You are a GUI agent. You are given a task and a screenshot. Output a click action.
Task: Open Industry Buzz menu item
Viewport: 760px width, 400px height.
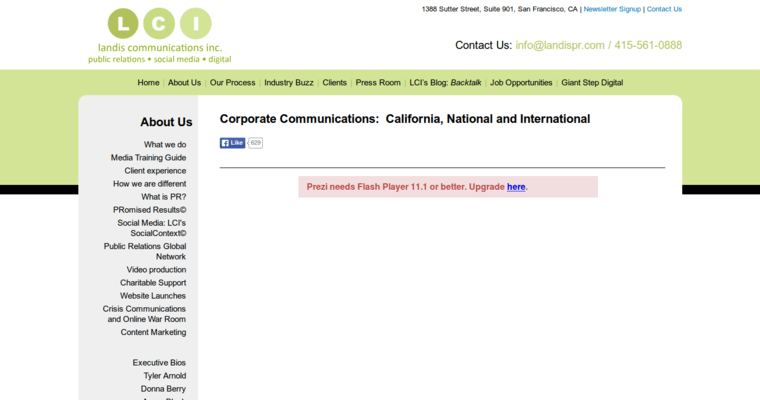(x=289, y=82)
